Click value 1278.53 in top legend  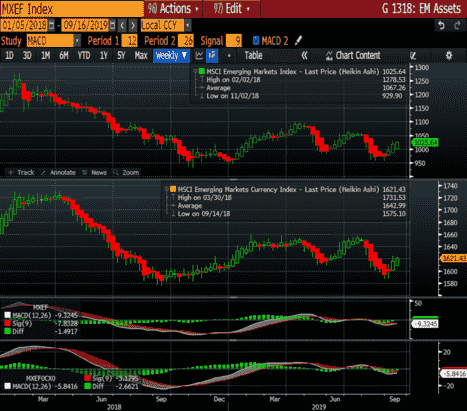[394, 80]
